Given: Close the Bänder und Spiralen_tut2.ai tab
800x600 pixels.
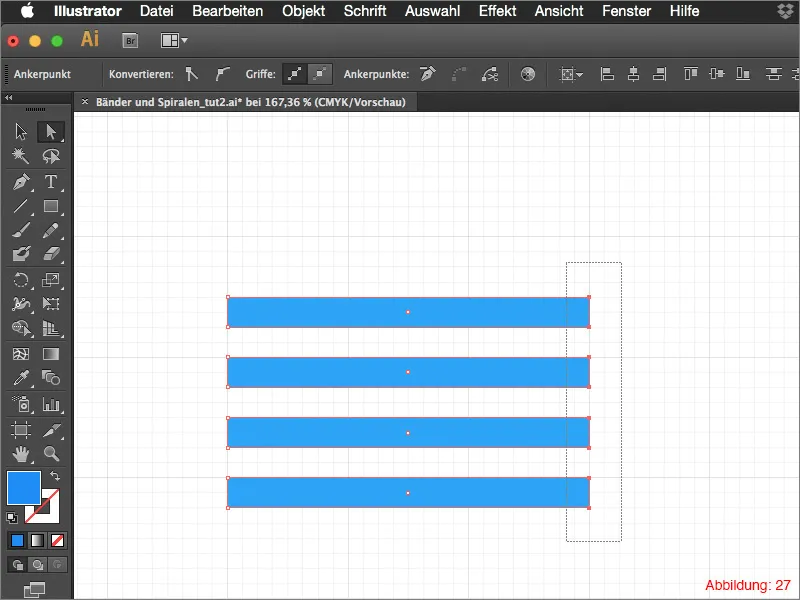Looking at the screenshot, I should tap(85, 102).
